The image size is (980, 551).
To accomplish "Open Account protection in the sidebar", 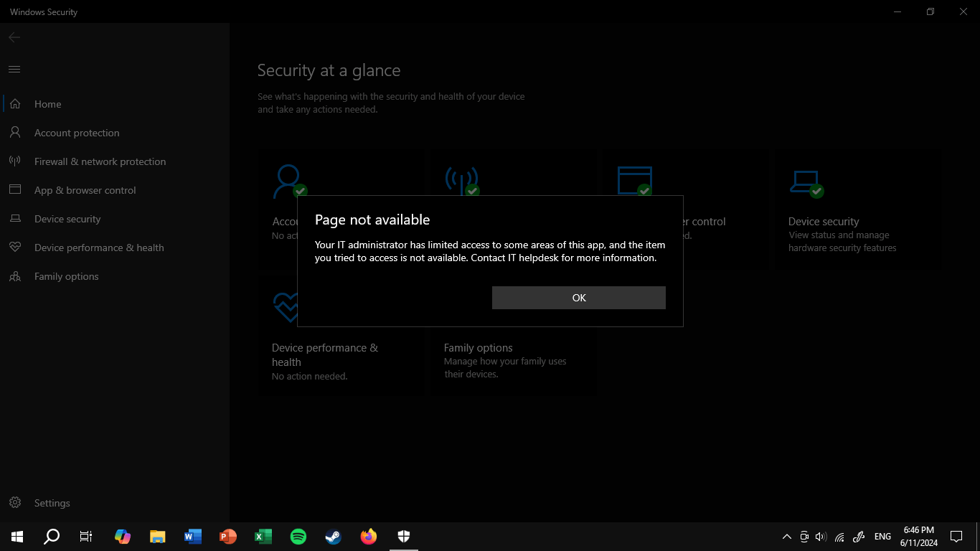I will click(115, 133).
